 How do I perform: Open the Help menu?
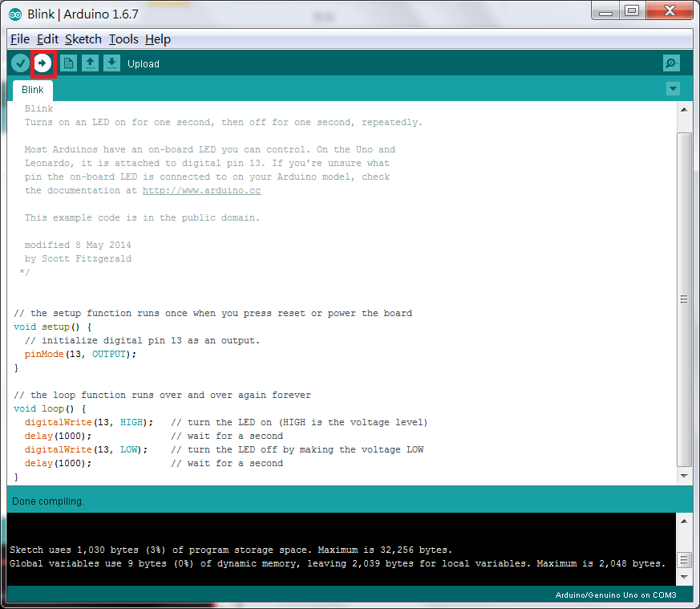[158, 39]
